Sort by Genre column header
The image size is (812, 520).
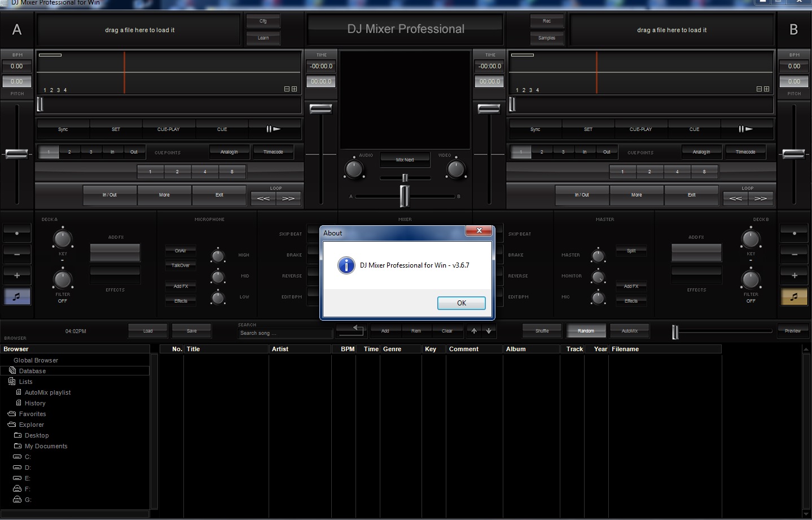[x=401, y=349]
